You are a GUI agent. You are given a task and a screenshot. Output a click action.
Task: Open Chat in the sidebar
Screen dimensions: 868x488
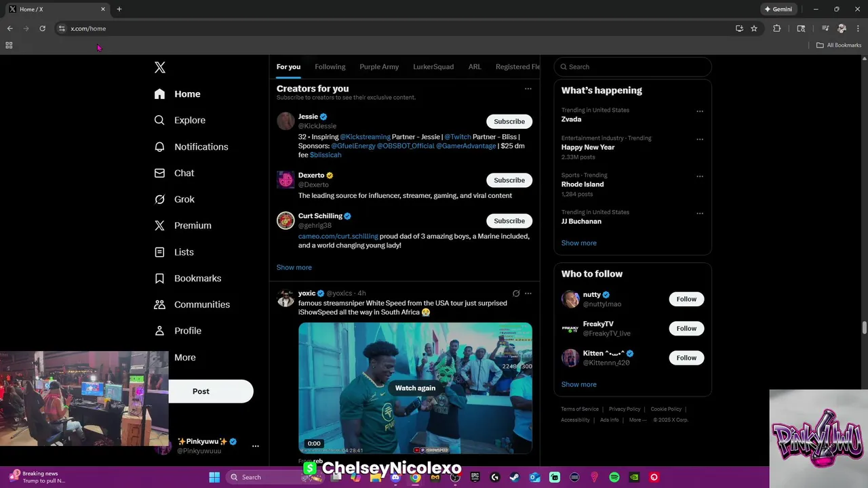click(174, 173)
